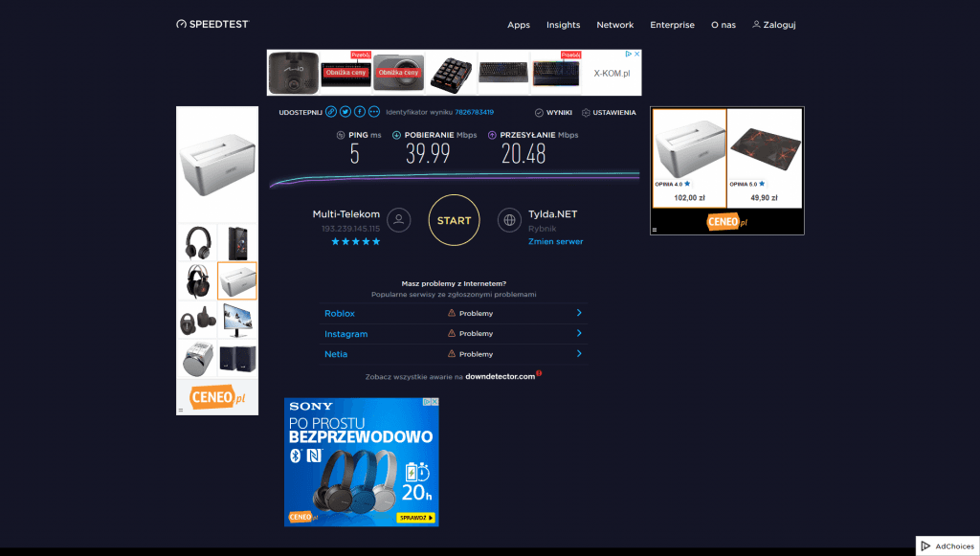Viewport: 980px width, 556px height.
Task: Click the download arrow icon next to POBIERANIE
Action: 396,135
